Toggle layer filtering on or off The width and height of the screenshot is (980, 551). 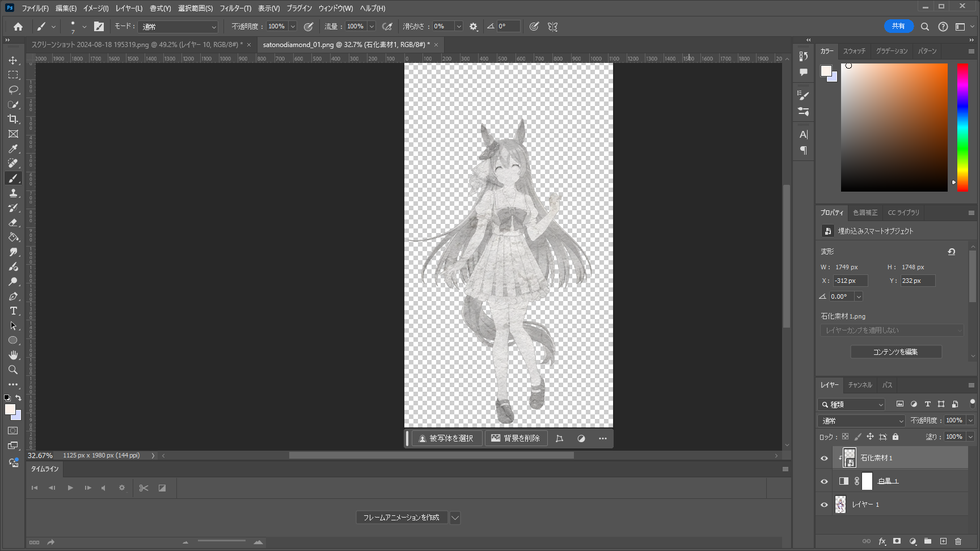point(972,403)
